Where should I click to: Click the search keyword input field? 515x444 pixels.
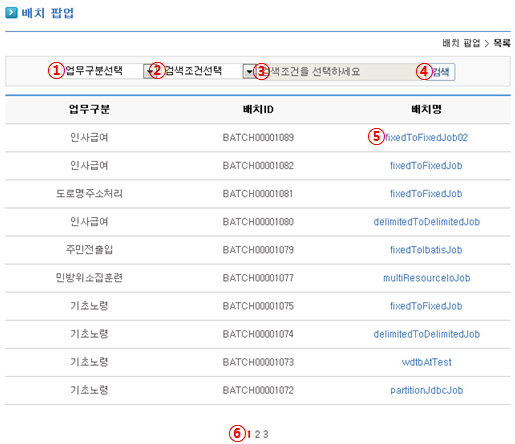[337, 72]
